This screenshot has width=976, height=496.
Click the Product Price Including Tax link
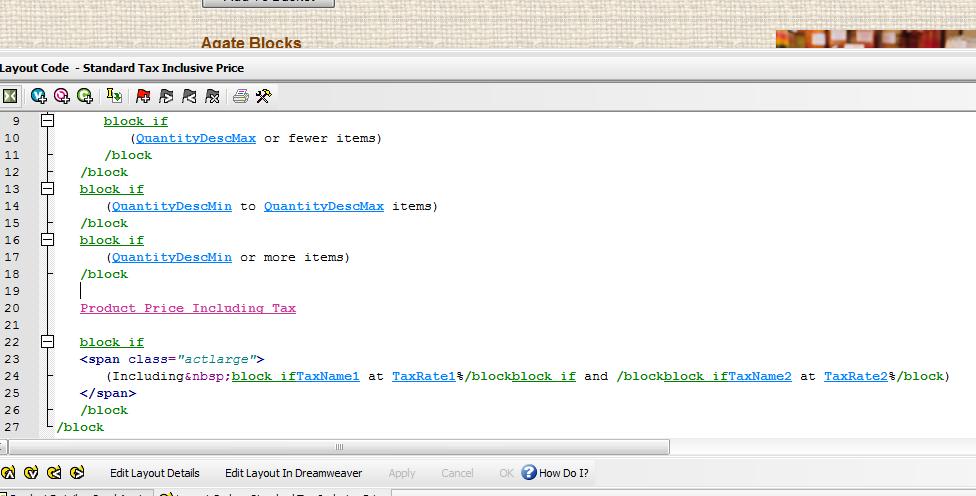click(x=188, y=308)
